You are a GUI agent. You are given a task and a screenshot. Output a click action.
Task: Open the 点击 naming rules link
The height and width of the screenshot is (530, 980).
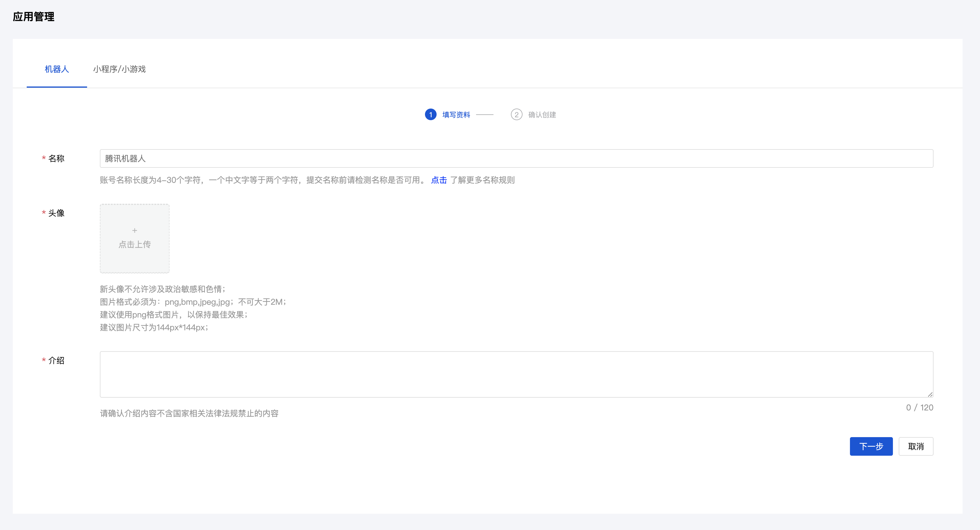tap(439, 180)
